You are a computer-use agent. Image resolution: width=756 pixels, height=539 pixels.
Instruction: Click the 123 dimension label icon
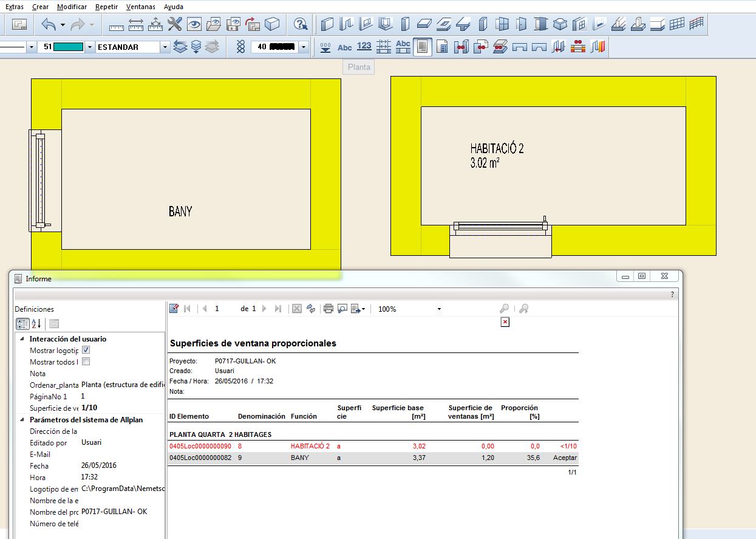364,47
